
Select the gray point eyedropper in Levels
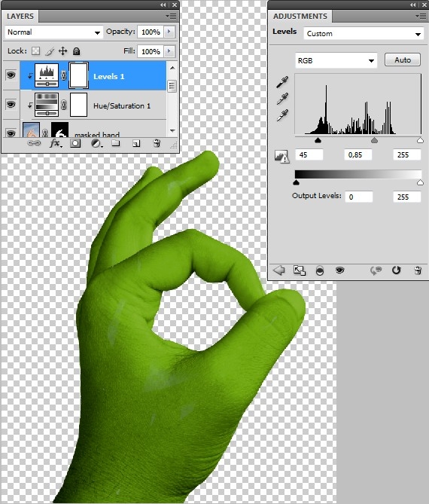(282, 99)
